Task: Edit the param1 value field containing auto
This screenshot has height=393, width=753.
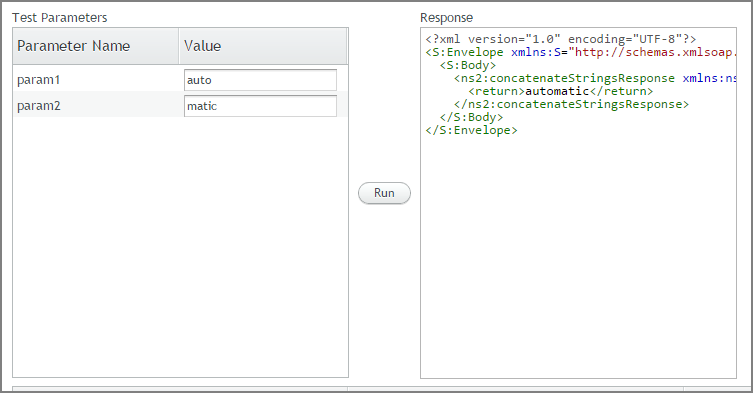Action: [260, 80]
